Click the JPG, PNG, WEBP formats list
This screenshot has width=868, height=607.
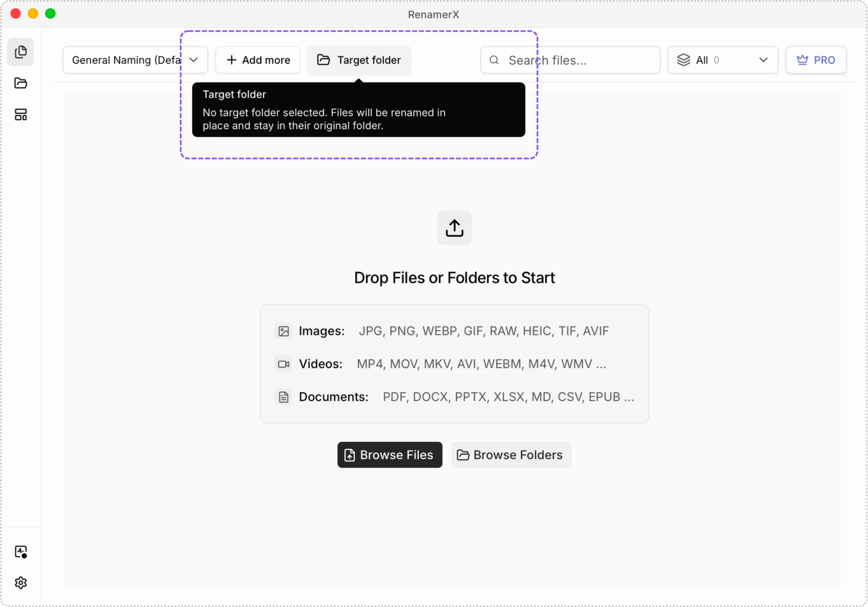[484, 331]
